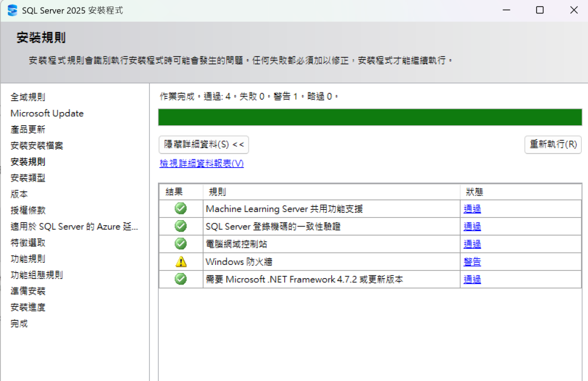Click green check icon for .NET Framework 4.7.2 row

181,279
